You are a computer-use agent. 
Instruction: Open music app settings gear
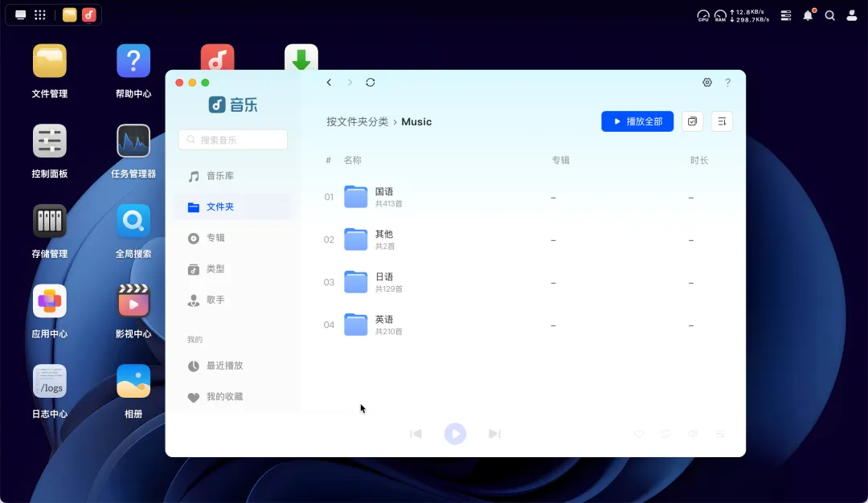[x=707, y=83]
